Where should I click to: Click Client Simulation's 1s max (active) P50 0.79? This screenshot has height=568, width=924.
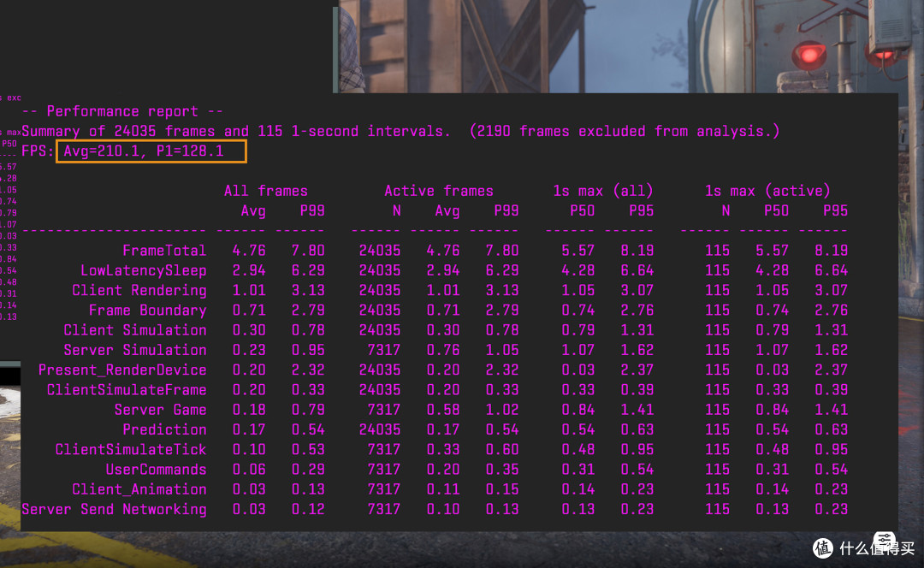point(772,330)
